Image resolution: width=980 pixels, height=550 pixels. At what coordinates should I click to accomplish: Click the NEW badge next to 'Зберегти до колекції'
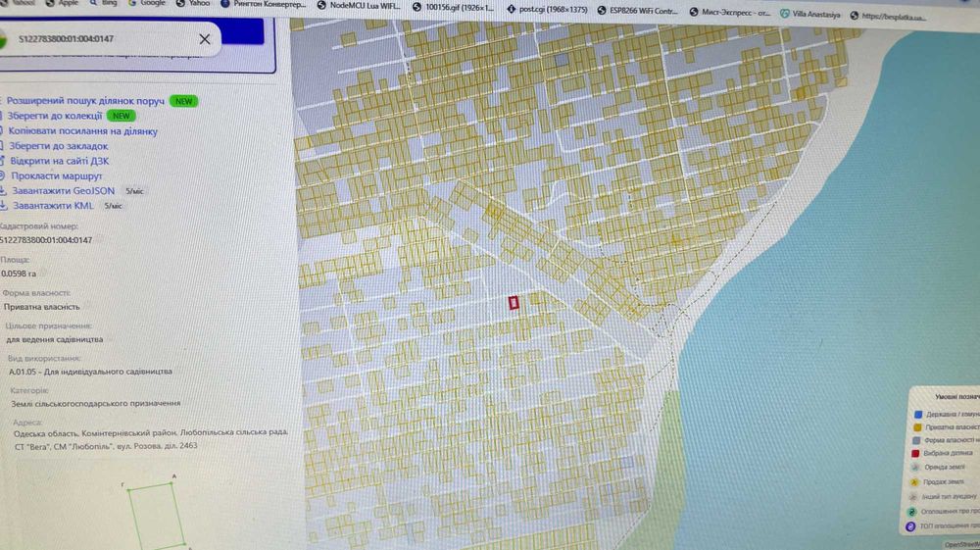pos(122,116)
